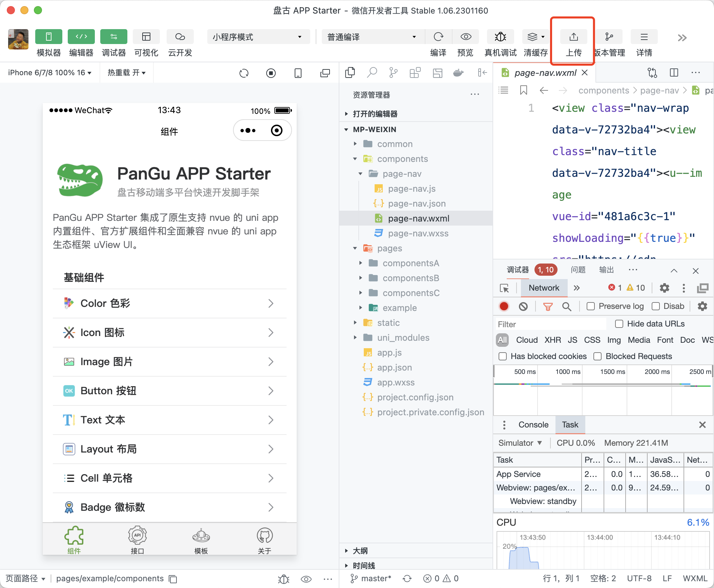Viewport: 714px width, 588px height.
Task: Select the XHR request type filter
Action: pyautogui.click(x=553, y=340)
